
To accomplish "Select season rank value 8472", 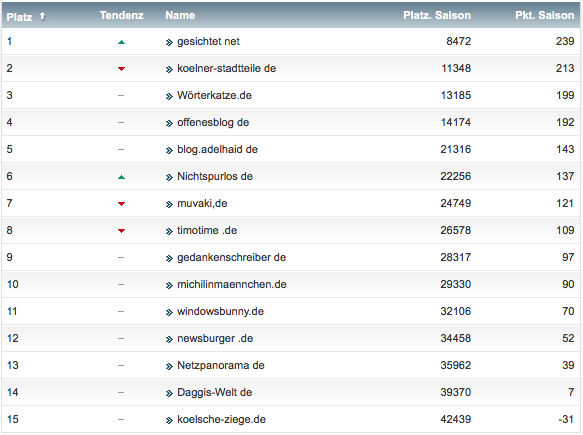I will coord(458,41).
